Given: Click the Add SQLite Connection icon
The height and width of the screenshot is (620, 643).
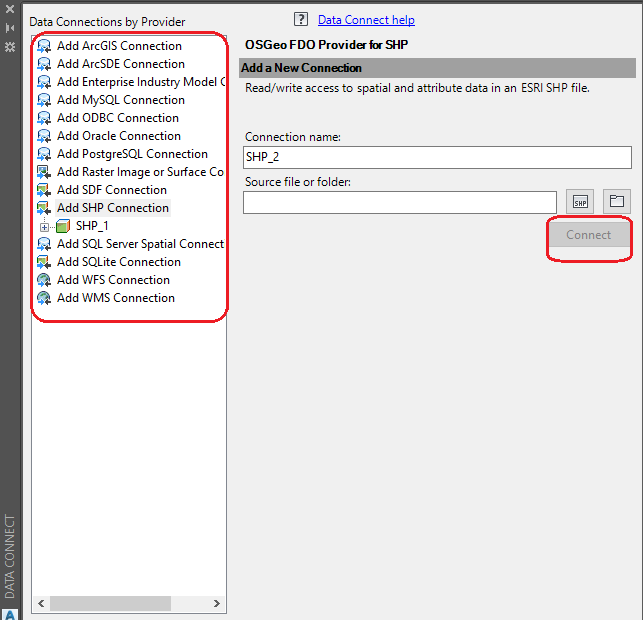Looking at the screenshot, I should click(44, 262).
